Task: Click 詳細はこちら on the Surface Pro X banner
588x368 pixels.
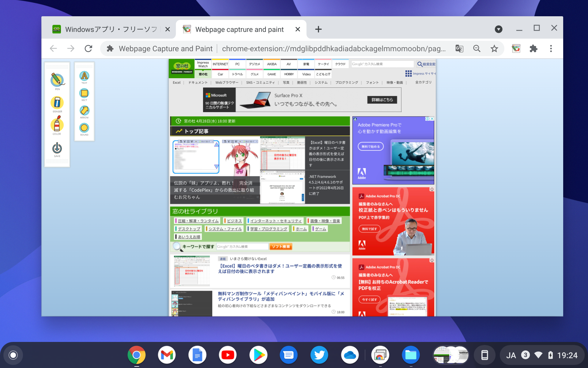Action: [x=382, y=100]
